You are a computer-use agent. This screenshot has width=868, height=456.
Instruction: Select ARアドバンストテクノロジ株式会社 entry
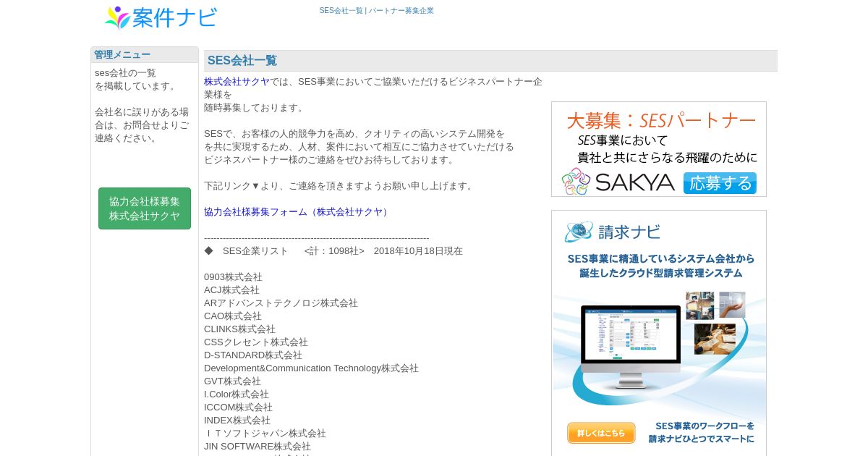pos(281,303)
